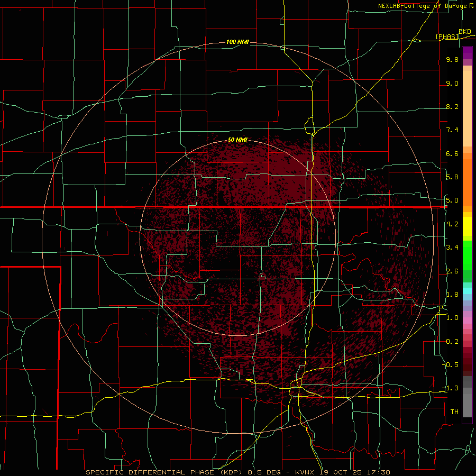Click the 6.6 scale value

pyautogui.click(x=452, y=154)
